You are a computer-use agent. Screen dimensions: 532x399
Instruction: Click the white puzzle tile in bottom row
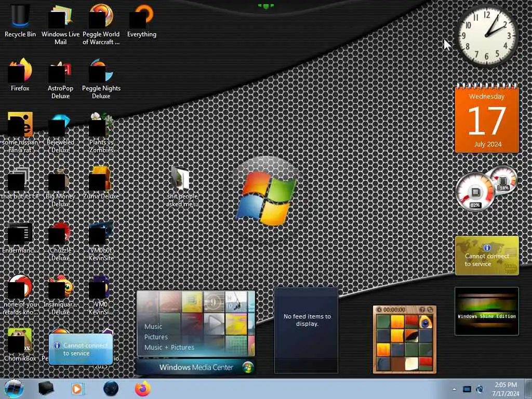point(411,364)
